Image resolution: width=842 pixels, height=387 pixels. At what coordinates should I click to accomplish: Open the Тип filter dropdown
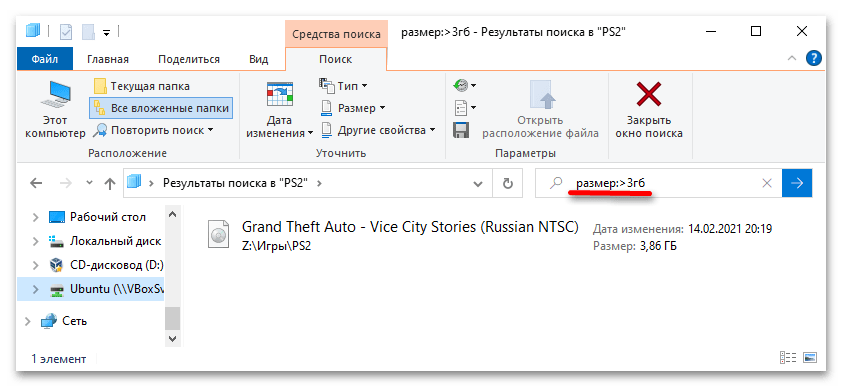[x=344, y=86]
